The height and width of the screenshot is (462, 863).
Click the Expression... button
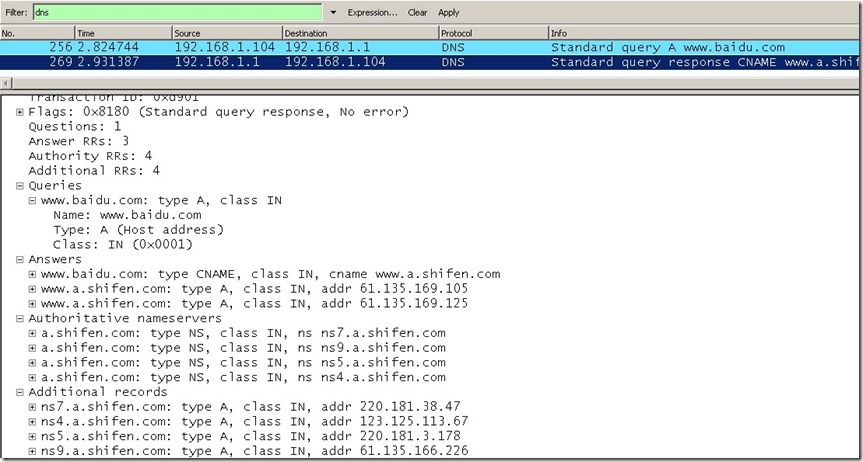click(372, 13)
